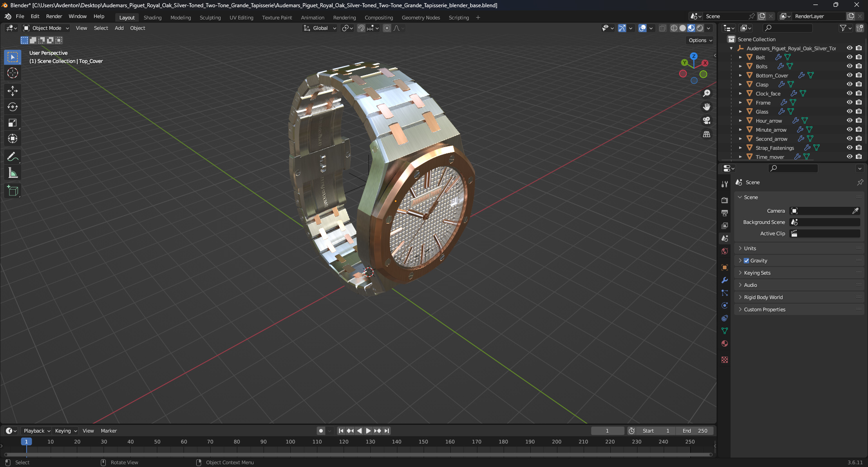Switch to wireframe viewport shading
The height and width of the screenshot is (467, 868).
click(674, 28)
